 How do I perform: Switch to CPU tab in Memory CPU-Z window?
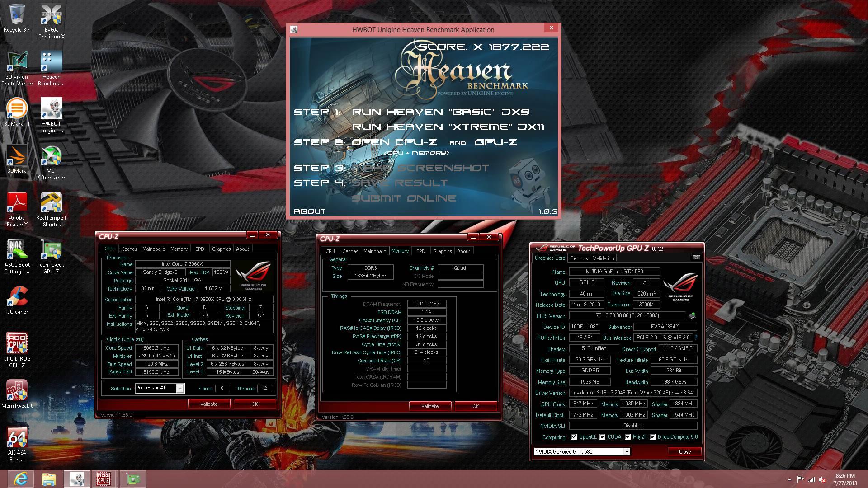[330, 251]
